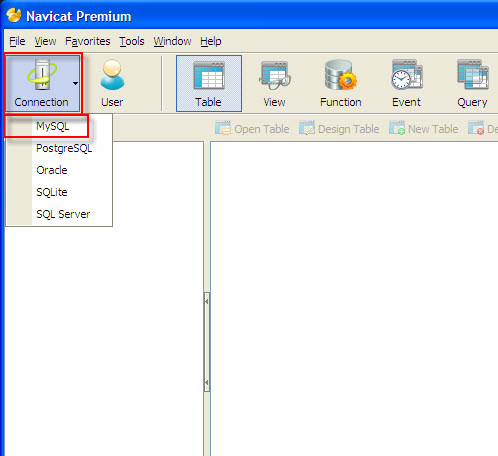Select the Function database gear icon
Viewport: 498px width, 456px height.
coord(340,75)
